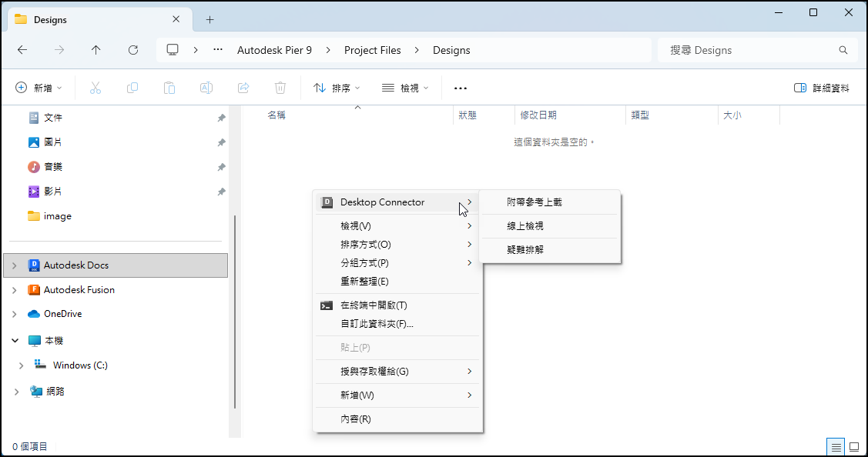The height and width of the screenshot is (457, 868).
Task: Sort by 類型 column header
Action: point(672,115)
